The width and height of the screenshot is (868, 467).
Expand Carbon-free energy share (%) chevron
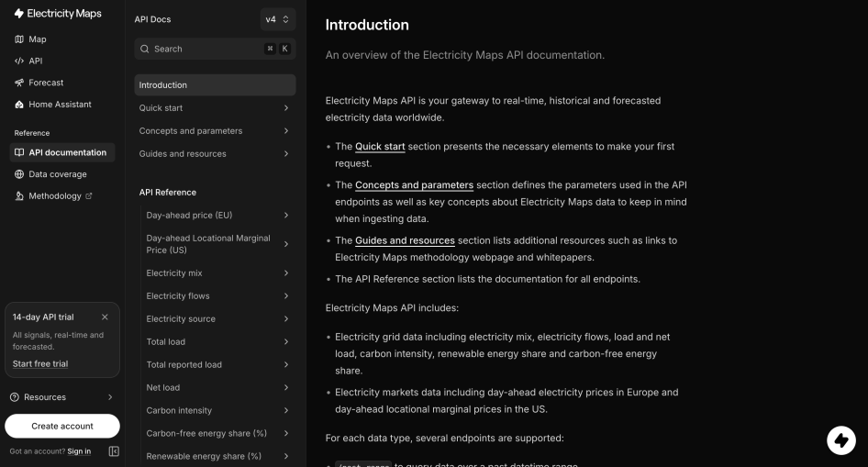click(285, 433)
